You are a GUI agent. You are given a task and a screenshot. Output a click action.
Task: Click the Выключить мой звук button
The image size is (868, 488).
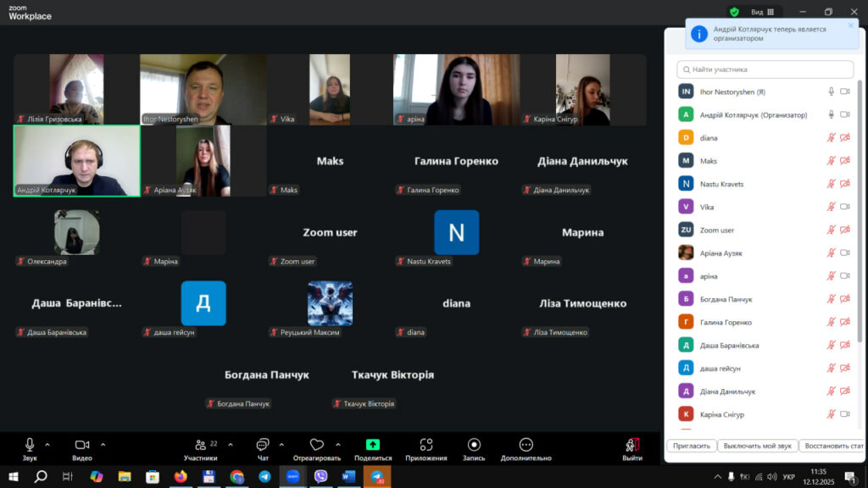(757, 446)
